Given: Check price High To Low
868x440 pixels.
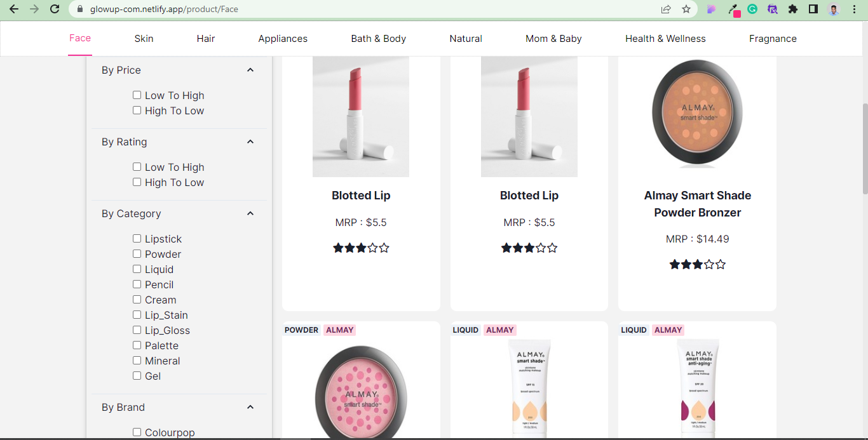Looking at the screenshot, I should 137,110.
